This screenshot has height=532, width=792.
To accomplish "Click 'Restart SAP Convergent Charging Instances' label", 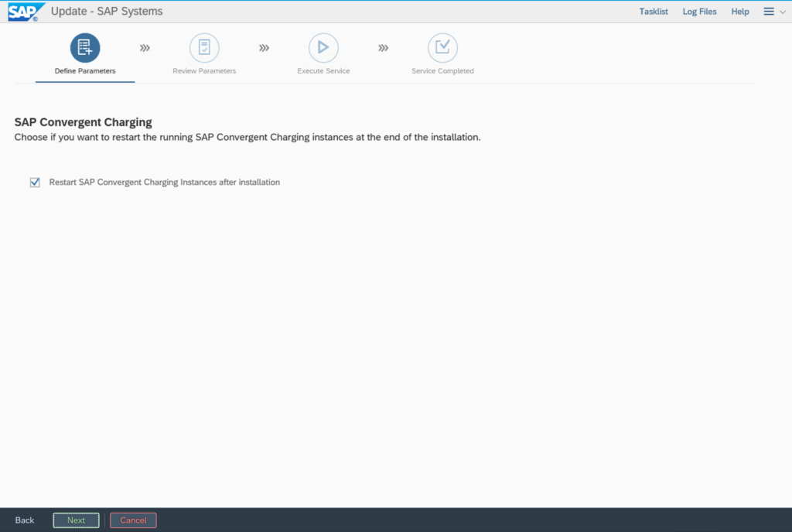I will coord(164,182).
